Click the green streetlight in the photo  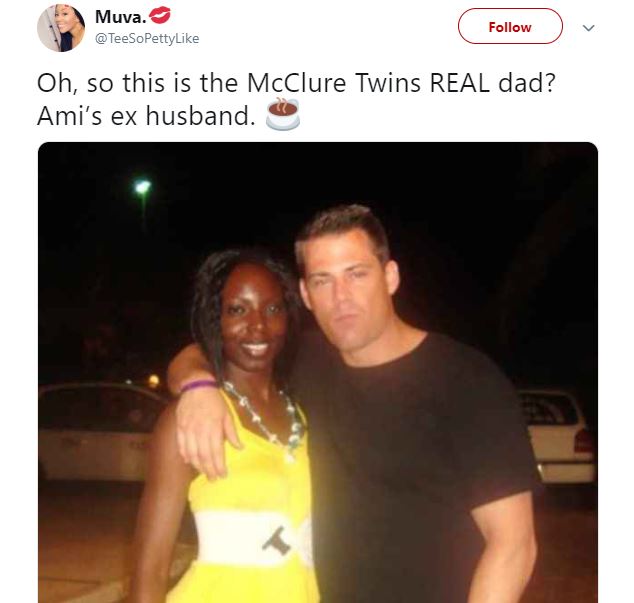coord(142,187)
